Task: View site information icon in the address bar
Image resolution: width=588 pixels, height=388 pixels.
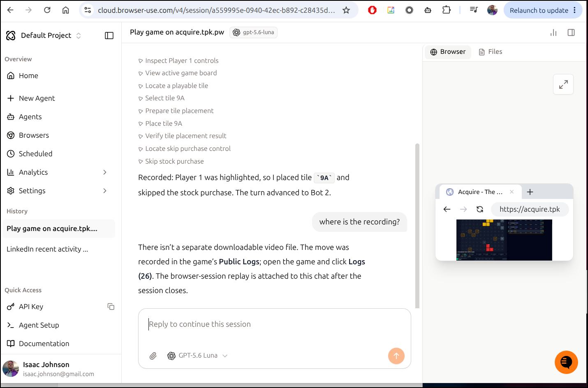Action: click(88, 10)
